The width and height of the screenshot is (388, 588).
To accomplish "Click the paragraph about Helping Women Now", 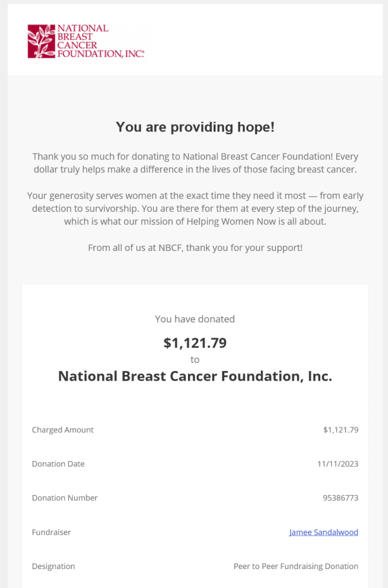I will pyautogui.click(x=195, y=208).
